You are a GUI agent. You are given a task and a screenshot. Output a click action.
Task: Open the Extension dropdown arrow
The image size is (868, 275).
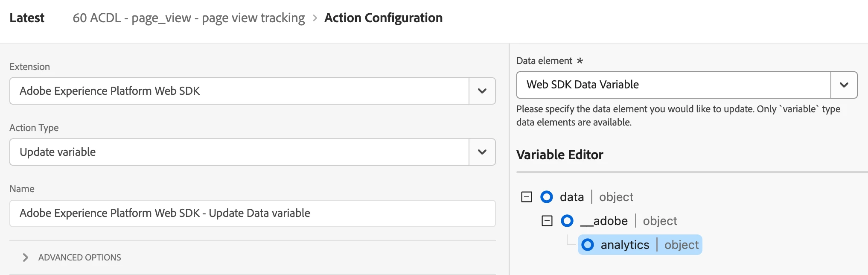[482, 91]
